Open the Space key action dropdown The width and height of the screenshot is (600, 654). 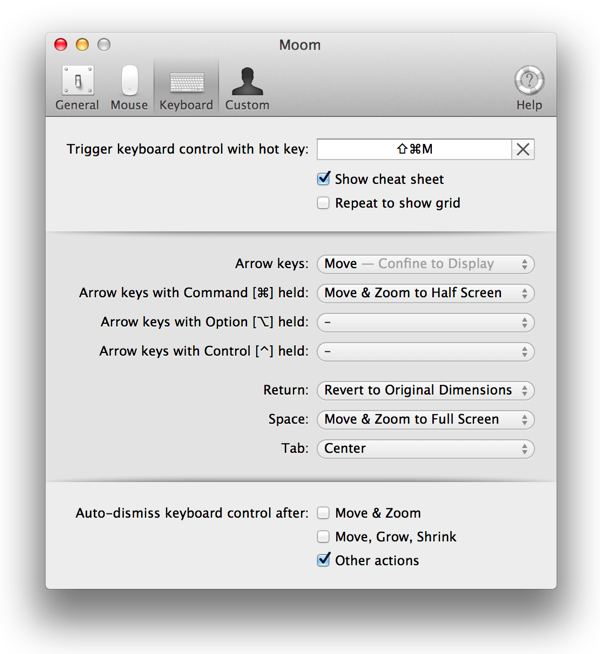tap(426, 420)
